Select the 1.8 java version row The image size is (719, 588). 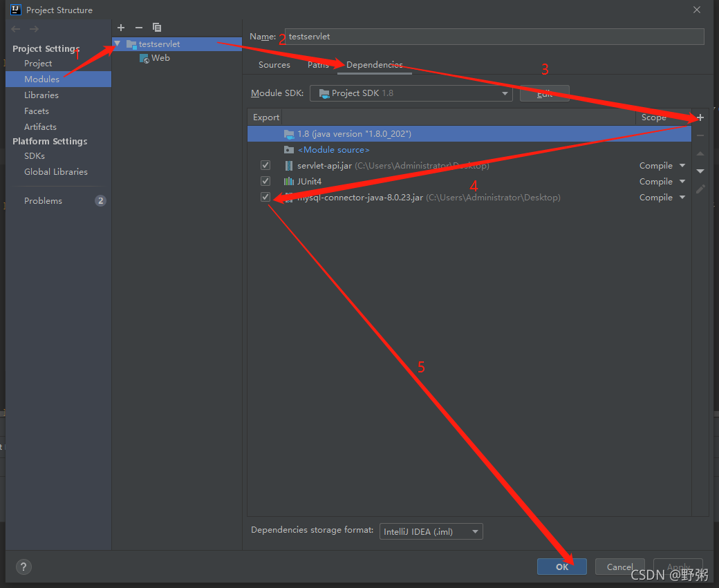[x=469, y=134]
